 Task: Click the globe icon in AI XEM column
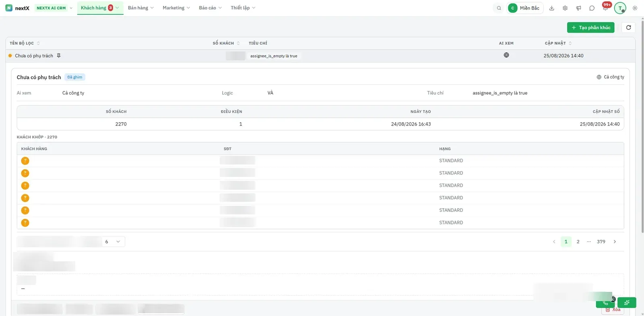506,55
